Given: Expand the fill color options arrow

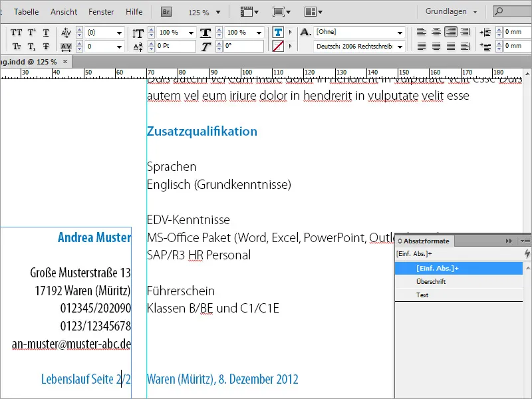Looking at the screenshot, I should click(290, 32).
